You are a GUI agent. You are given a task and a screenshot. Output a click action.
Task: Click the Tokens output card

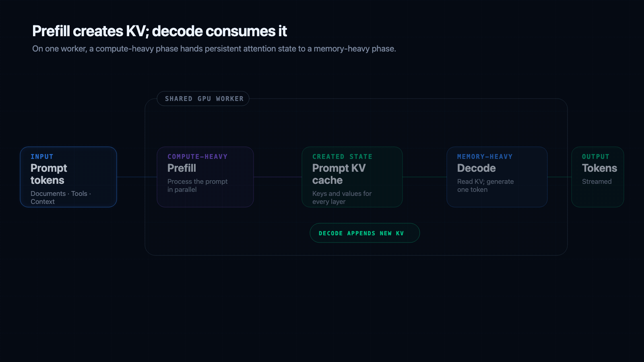tap(598, 177)
